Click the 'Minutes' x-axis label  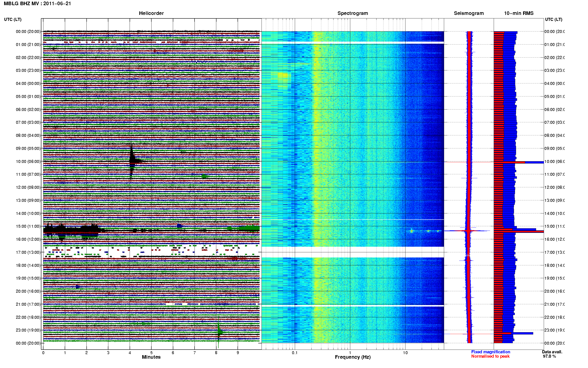click(151, 357)
